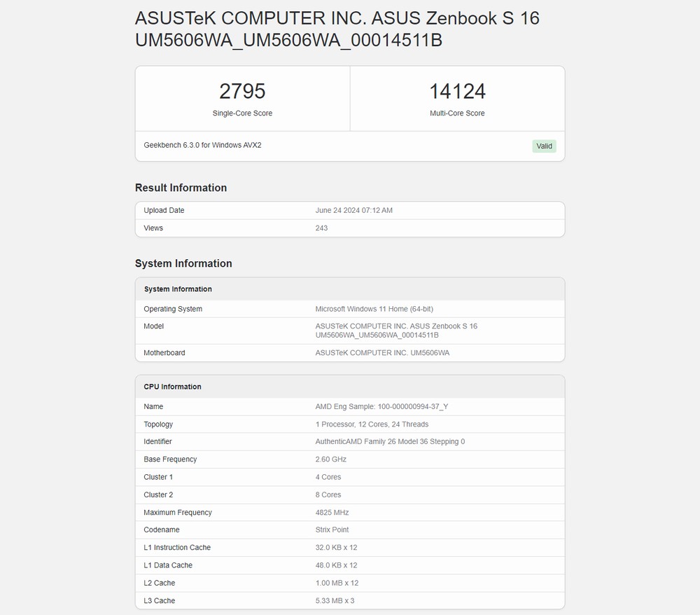Screen dimensions: 700x615
Task: Click the large System Information section heading
Action: [183, 263]
